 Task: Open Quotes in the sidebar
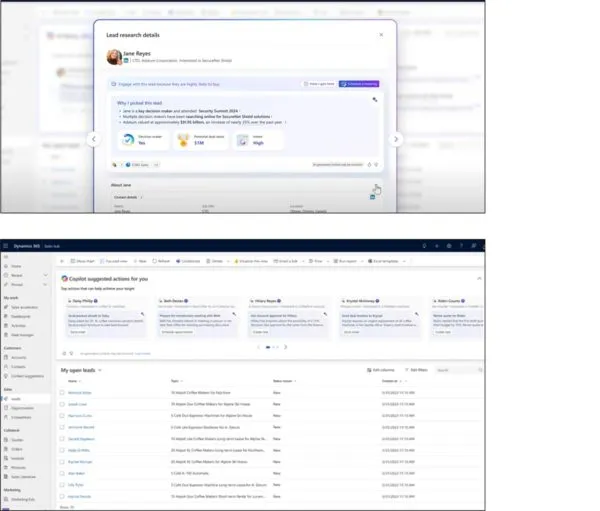pos(14,440)
